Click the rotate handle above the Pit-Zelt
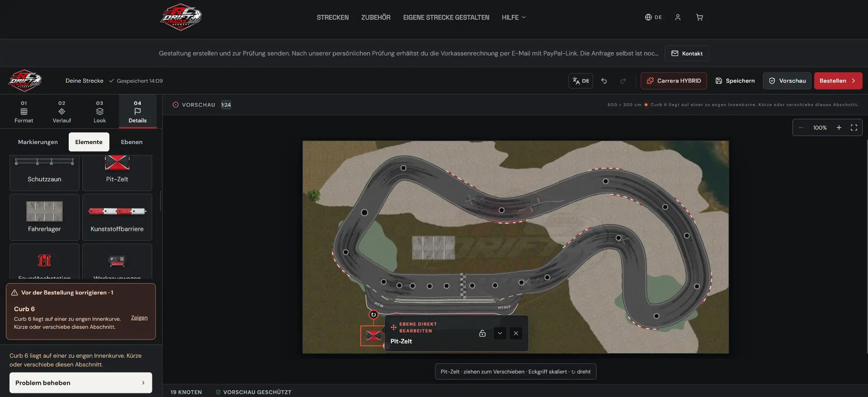 (373, 315)
